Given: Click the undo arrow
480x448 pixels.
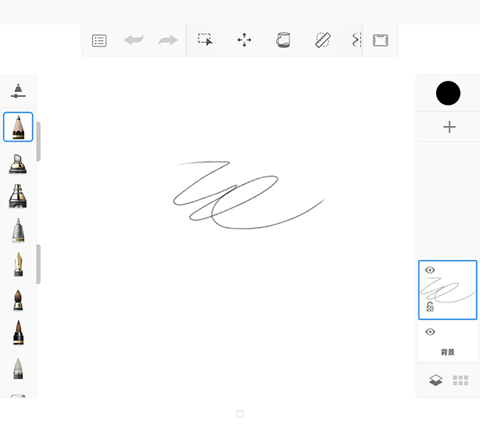Looking at the screenshot, I should (x=134, y=41).
